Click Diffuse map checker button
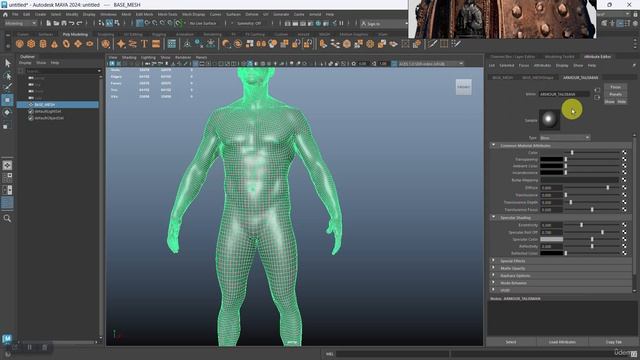 pos(624,188)
